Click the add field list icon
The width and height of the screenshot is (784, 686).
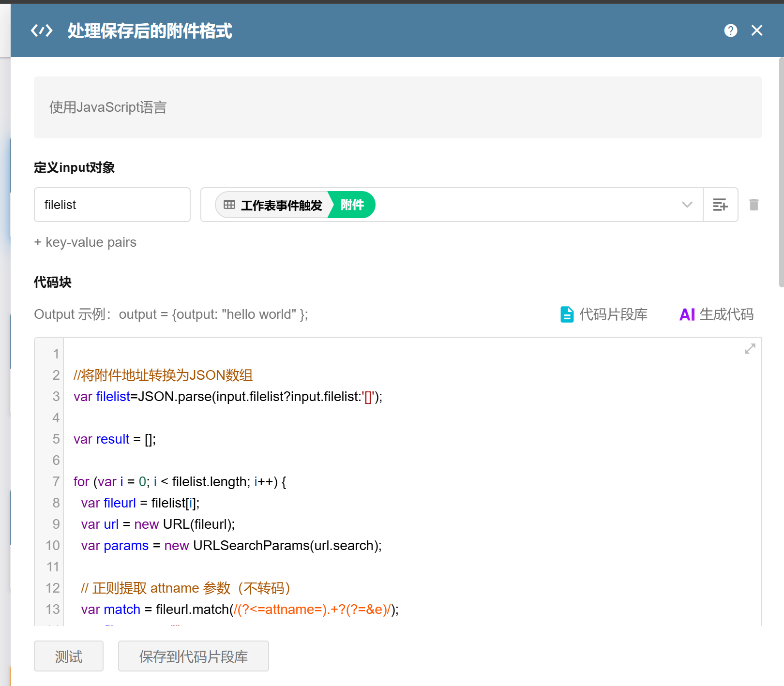[x=720, y=205]
